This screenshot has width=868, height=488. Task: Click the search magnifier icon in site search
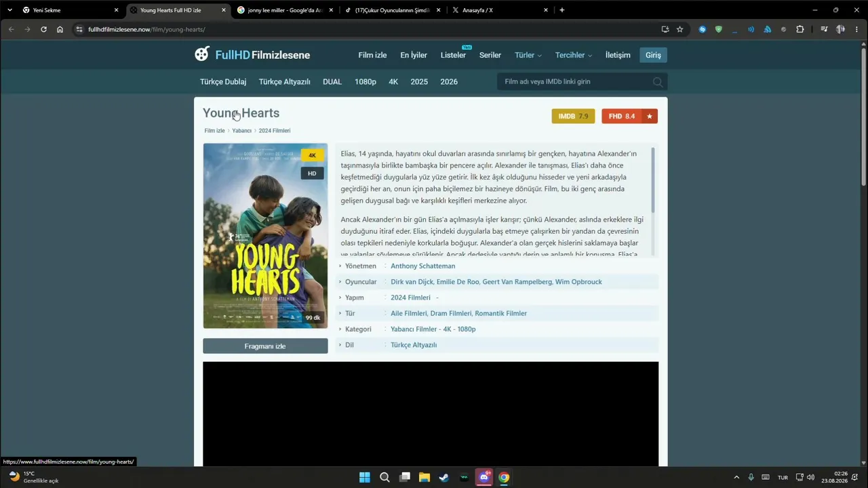click(657, 82)
